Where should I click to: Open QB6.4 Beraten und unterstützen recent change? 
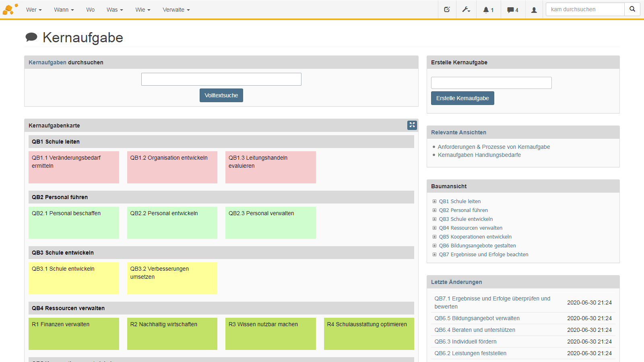pyautogui.click(x=475, y=330)
